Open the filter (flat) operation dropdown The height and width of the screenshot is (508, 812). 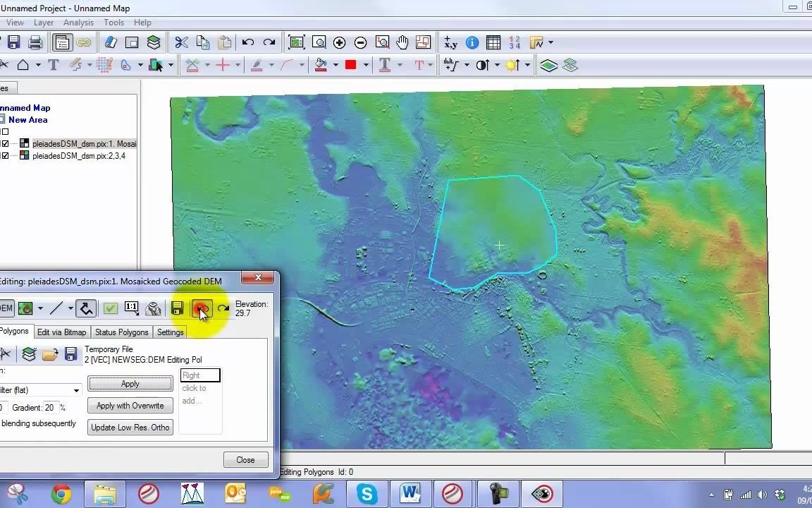(76, 390)
